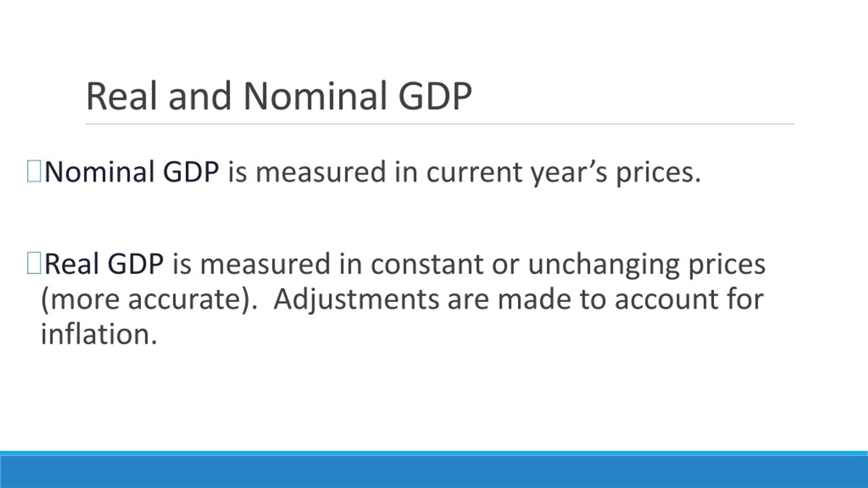Click the word Adjustments
The width and height of the screenshot is (868, 488).
[x=356, y=300]
